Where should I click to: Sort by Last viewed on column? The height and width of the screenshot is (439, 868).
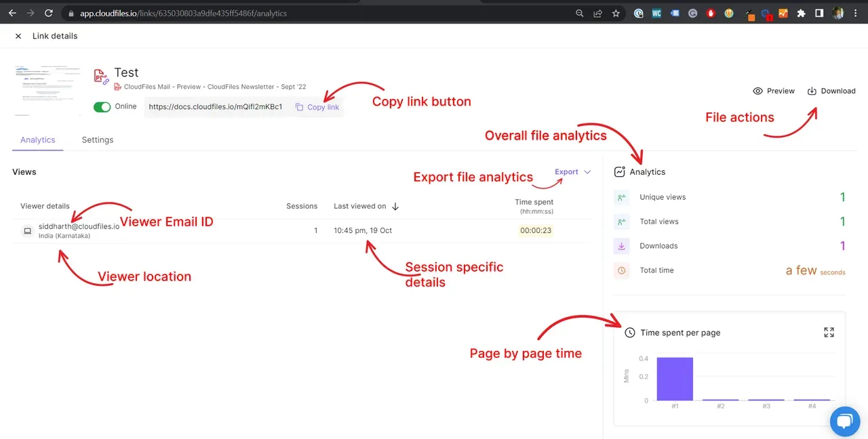(x=366, y=206)
